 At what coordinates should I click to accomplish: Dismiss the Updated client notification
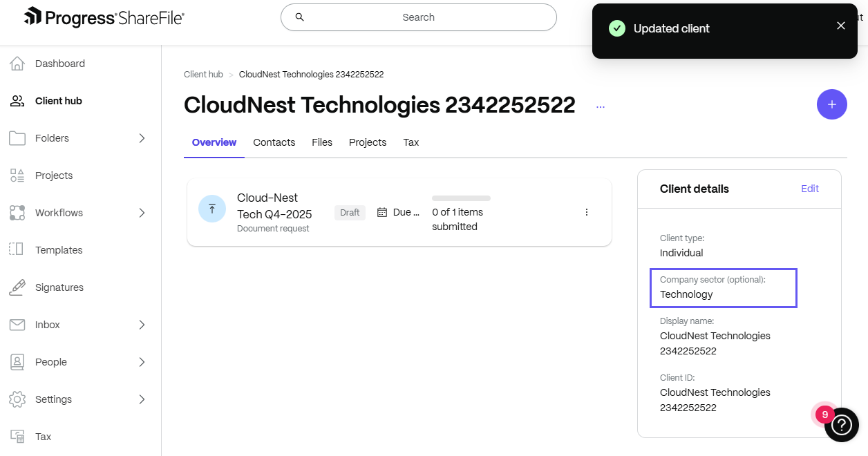(x=840, y=26)
